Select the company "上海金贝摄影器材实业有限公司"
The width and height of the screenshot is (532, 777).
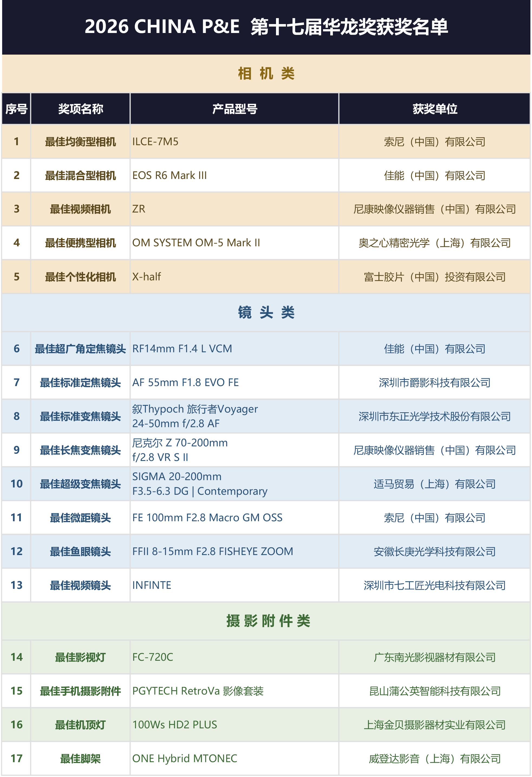click(x=435, y=725)
